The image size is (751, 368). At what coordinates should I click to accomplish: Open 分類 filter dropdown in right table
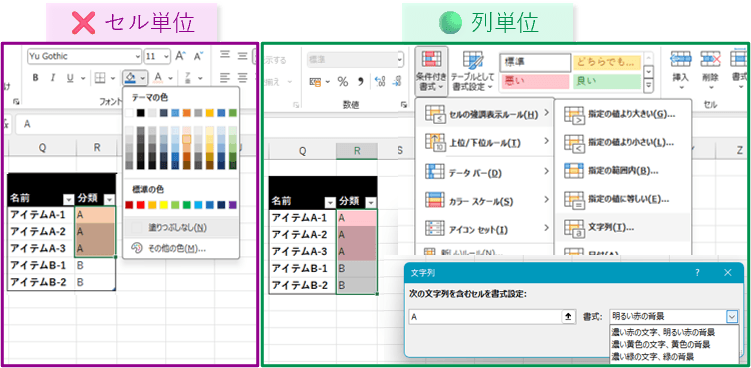(x=371, y=202)
